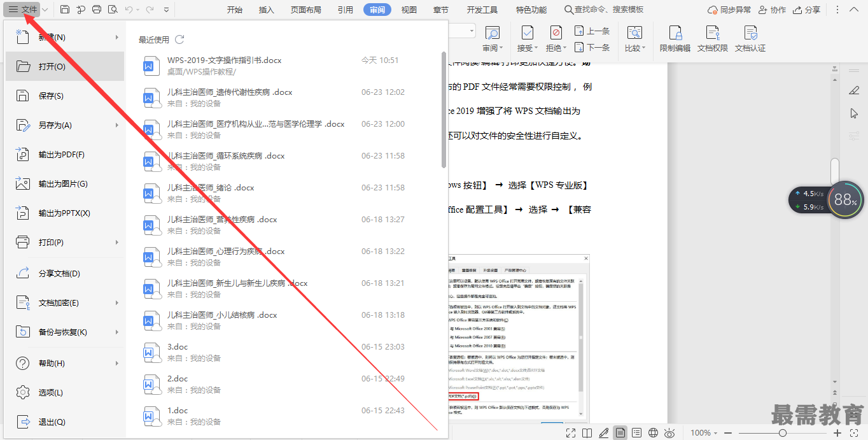Click 退出(Q) to exit
Screen dimensions: 868x440
64,422
